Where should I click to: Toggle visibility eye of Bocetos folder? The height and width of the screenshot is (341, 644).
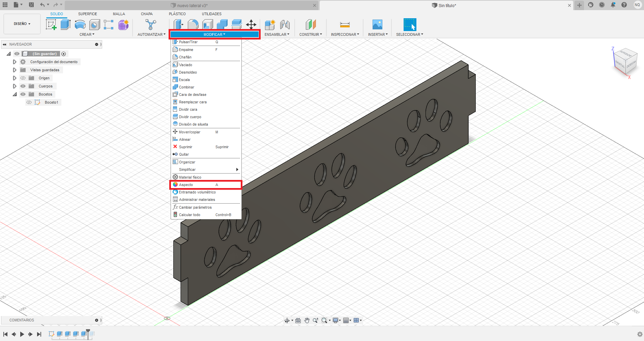click(x=23, y=94)
